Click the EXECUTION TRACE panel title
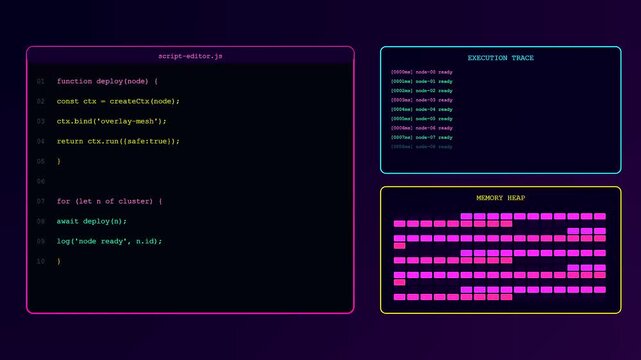The height and width of the screenshot is (360, 641). (500, 58)
